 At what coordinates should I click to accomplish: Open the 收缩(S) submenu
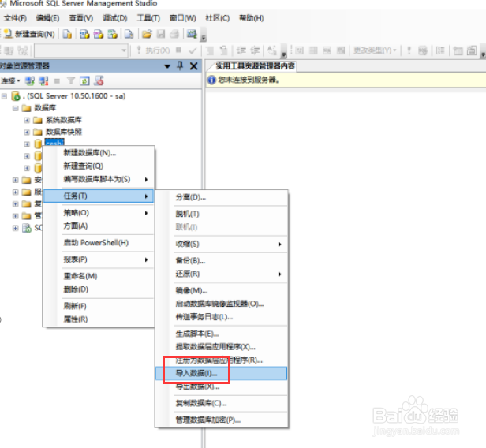pos(221,244)
